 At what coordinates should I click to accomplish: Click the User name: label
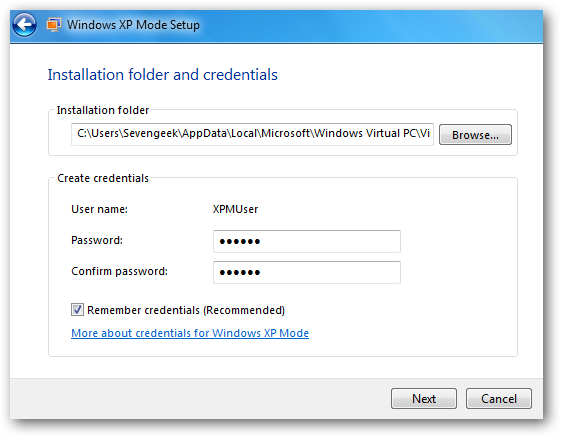pos(99,209)
